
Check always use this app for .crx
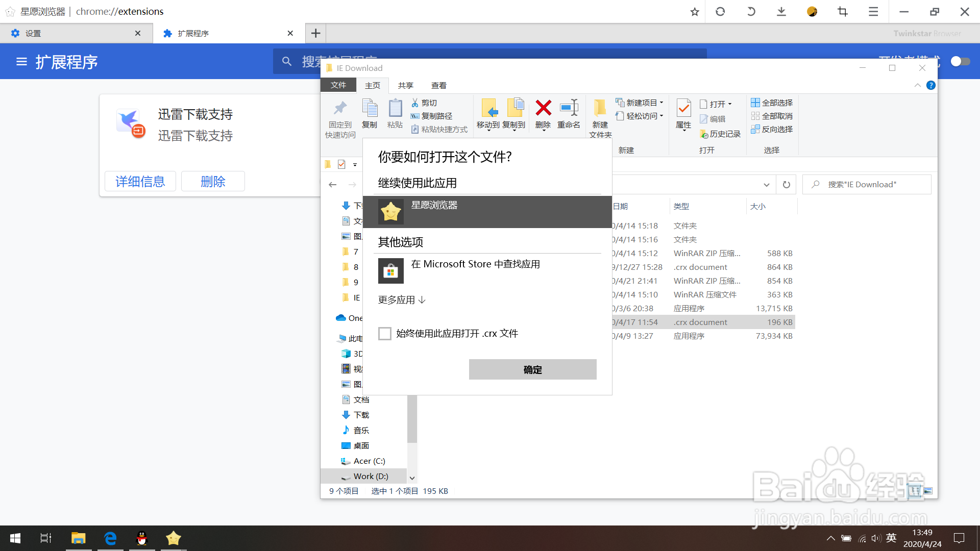coord(385,334)
